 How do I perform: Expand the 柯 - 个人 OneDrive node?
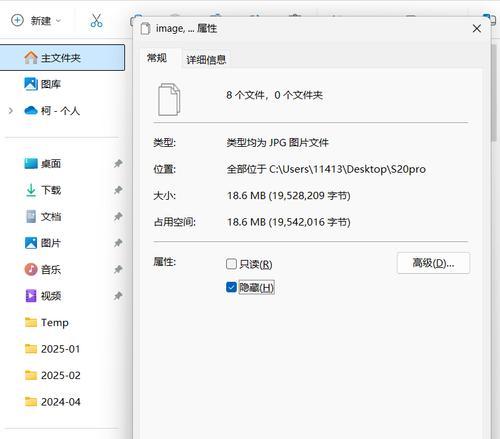pyautogui.click(x=10, y=111)
